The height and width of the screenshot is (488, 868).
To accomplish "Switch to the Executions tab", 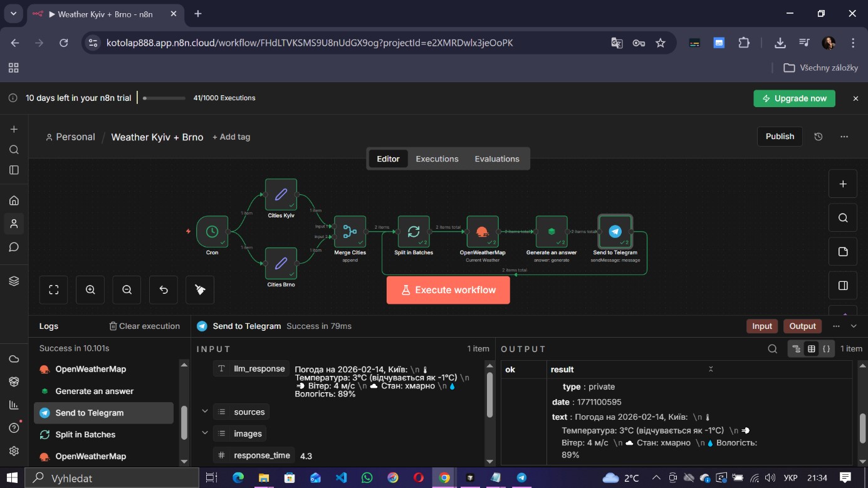I will pyautogui.click(x=437, y=158).
